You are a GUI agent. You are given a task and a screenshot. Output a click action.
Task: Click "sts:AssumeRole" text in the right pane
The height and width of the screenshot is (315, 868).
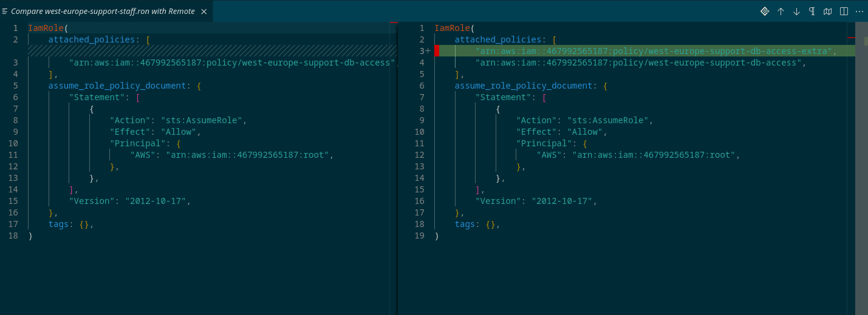click(x=608, y=120)
